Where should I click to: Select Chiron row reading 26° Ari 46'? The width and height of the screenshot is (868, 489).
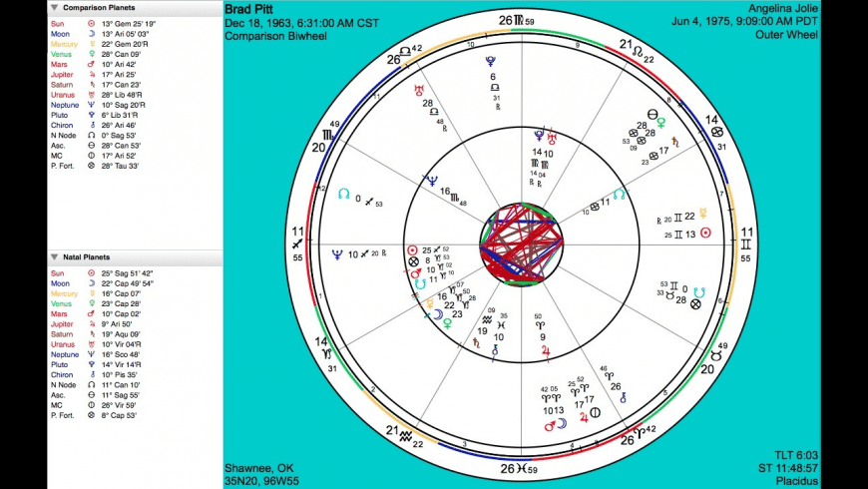(x=95, y=125)
